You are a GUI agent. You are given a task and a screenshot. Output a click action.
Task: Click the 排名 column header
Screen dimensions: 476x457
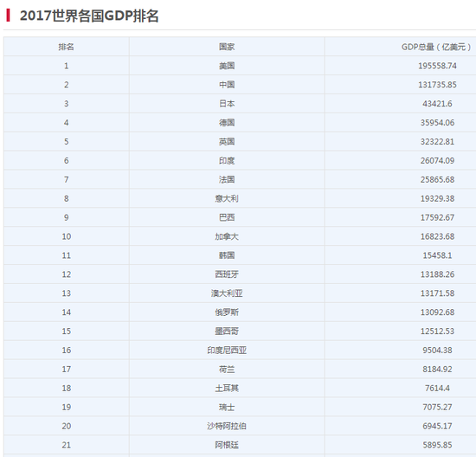point(66,47)
